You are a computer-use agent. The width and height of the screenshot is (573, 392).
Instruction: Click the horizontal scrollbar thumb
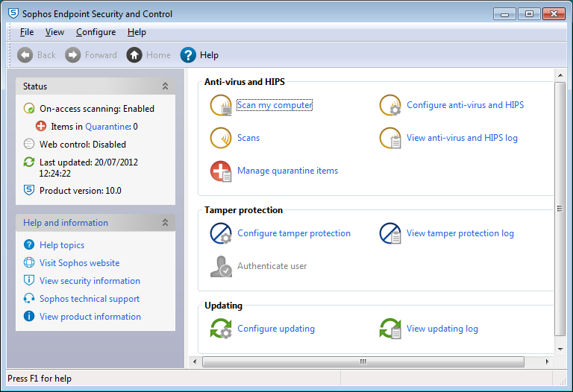(363, 361)
